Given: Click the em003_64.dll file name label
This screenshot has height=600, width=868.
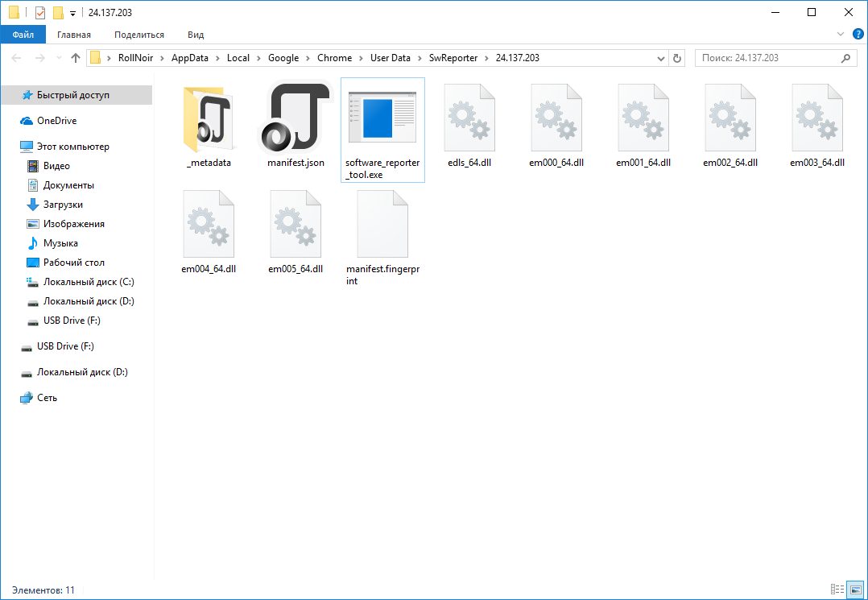Looking at the screenshot, I should [817, 163].
